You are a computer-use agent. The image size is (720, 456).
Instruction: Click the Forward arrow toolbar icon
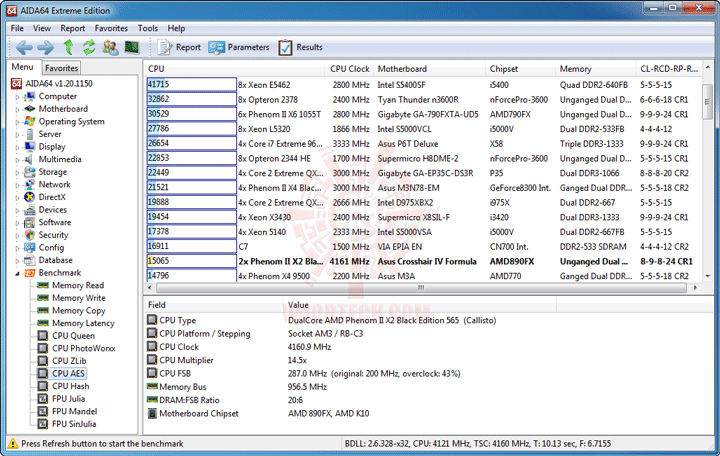click(x=45, y=47)
